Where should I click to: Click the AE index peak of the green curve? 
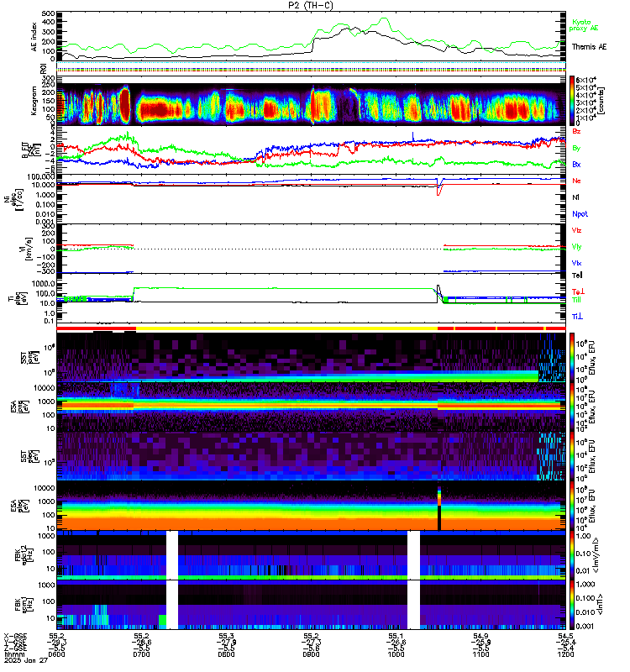pyautogui.click(x=384, y=18)
